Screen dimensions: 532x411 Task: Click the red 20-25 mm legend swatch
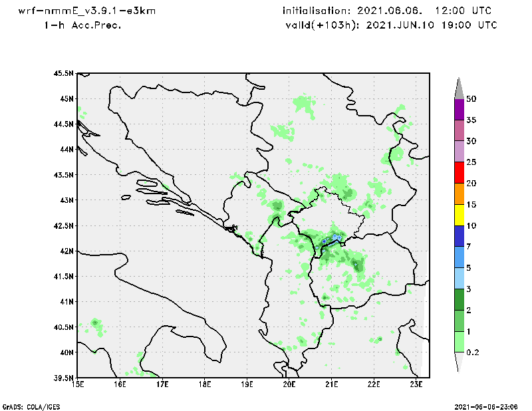pos(459,173)
